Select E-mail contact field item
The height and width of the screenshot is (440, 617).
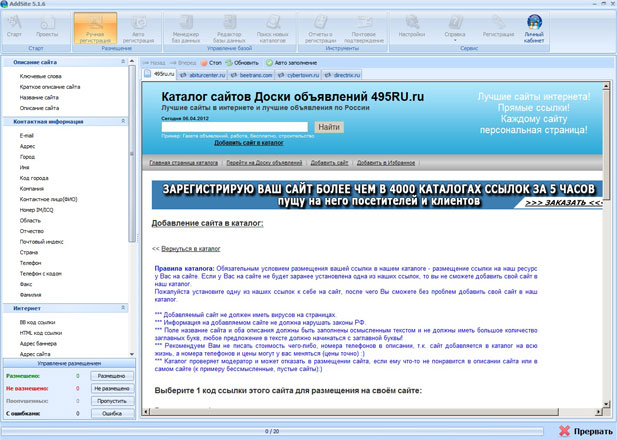(27, 136)
